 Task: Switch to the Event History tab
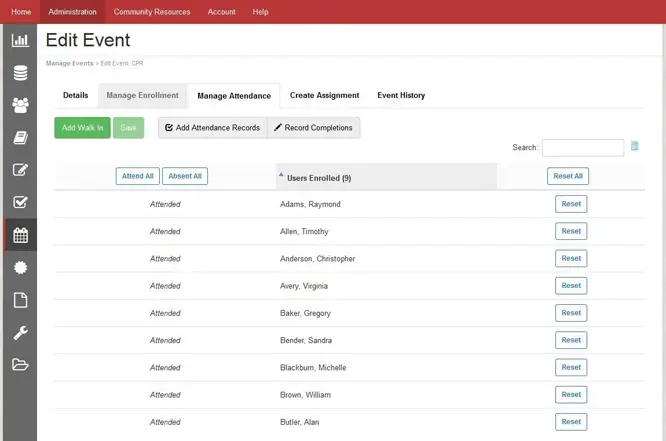[x=400, y=96]
